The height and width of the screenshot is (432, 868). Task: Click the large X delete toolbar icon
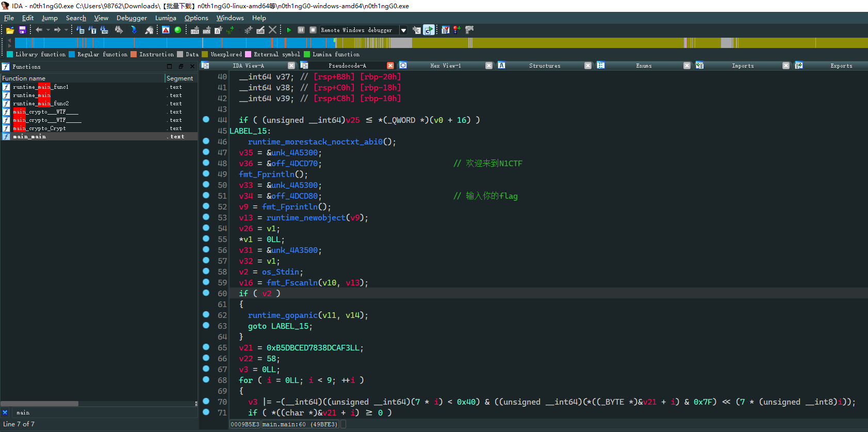click(272, 30)
